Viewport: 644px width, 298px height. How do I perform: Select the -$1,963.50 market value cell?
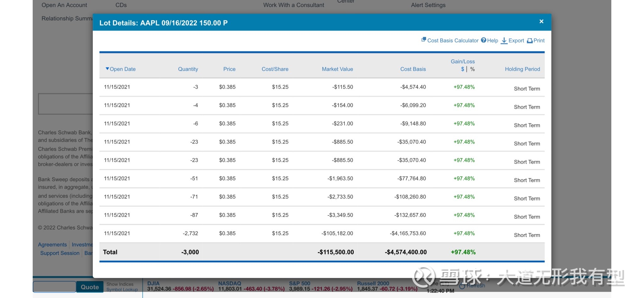point(340,178)
